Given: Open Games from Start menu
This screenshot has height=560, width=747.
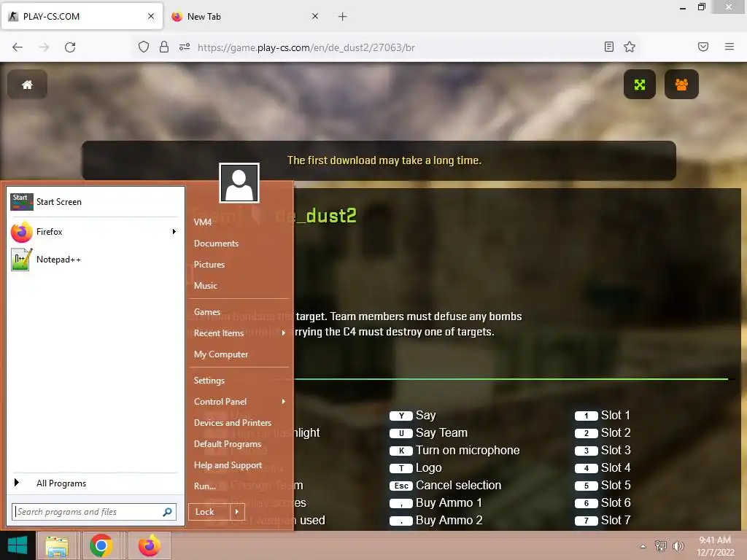Looking at the screenshot, I should (x=206, y=312).
